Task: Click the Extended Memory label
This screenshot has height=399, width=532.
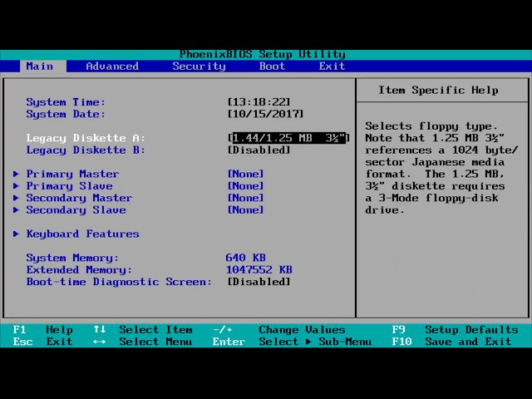Action: (x=79, y=269)
